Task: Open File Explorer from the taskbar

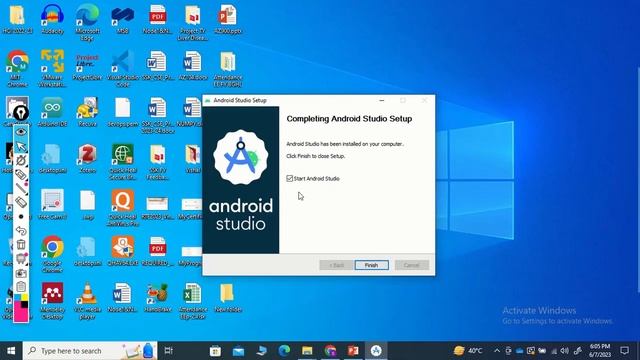Action: (x=307, y=351)
